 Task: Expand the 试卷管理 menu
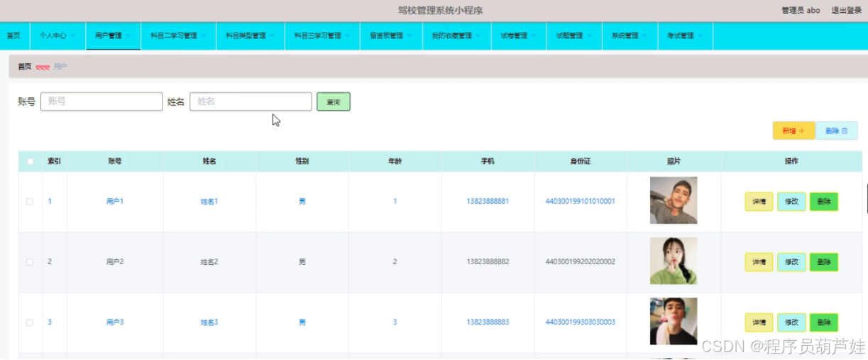point(519,36)
